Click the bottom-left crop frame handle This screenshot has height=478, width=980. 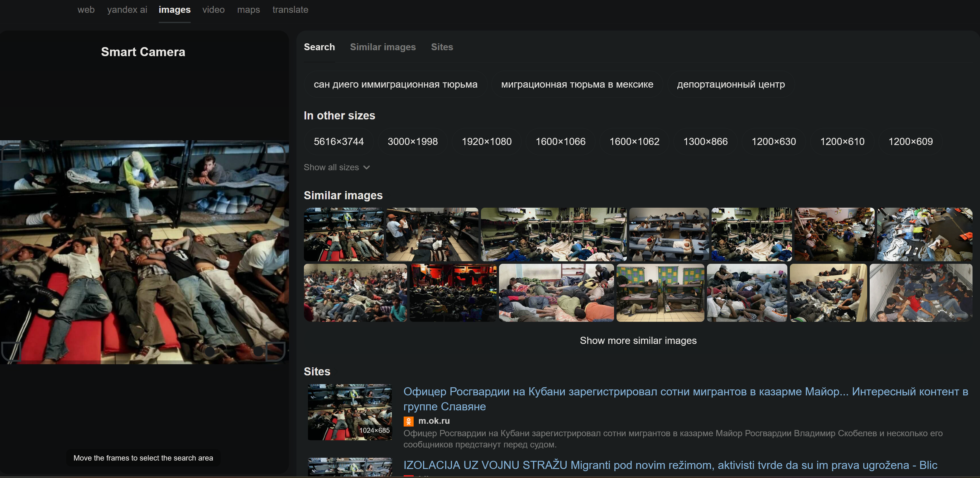pyautogui.click(x=11, y=351)
